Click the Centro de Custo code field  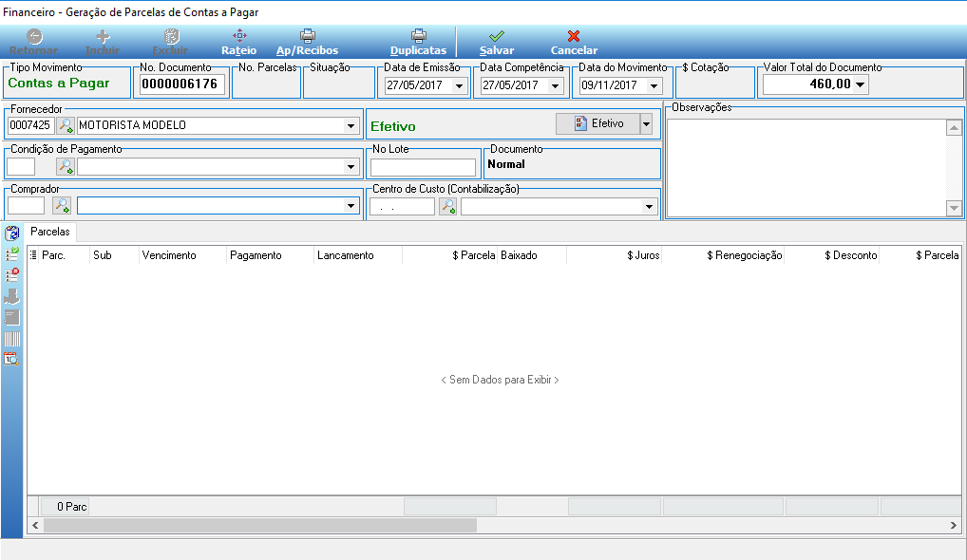point(402,207)
